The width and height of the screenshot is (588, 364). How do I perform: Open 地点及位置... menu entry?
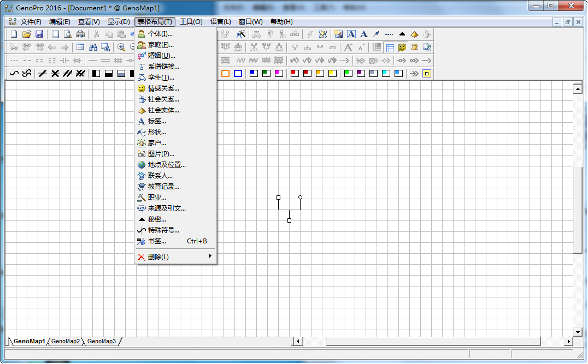pos(167,165)
